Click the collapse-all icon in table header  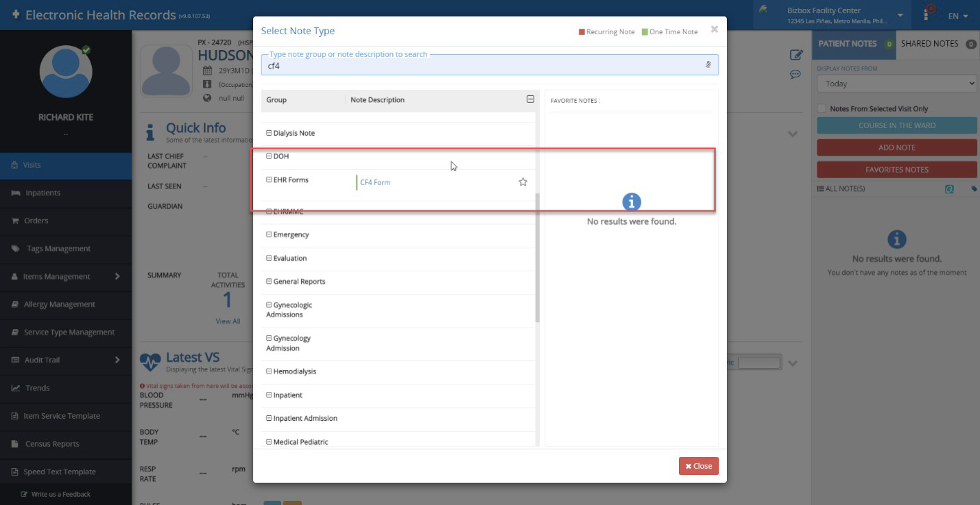point(530,99)
